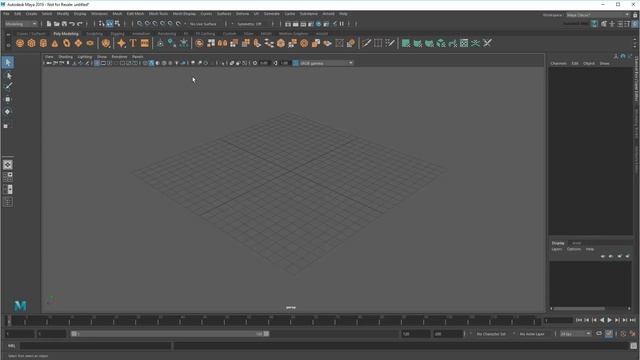Viewport: 640px width, 360px height.
Task: Choose the four-view layout button
Action: tap(8, 177)
